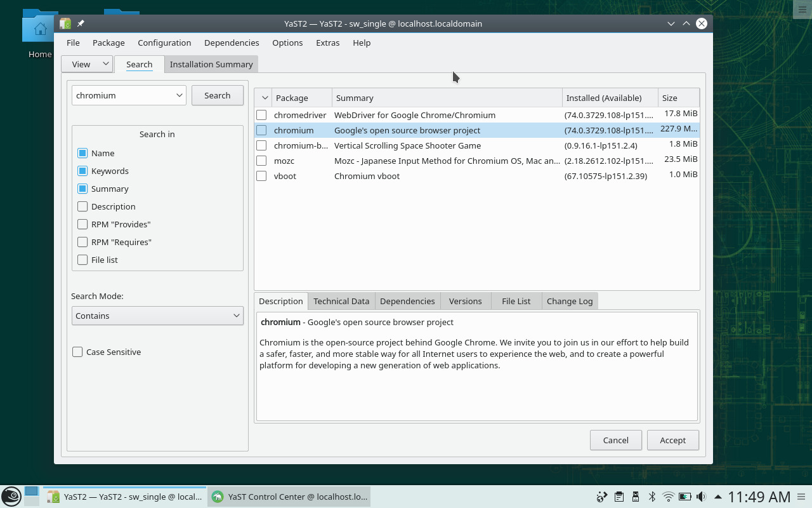Open the openSUSE application launcher
Screen dimensions: 812x508
click(11, 497)
